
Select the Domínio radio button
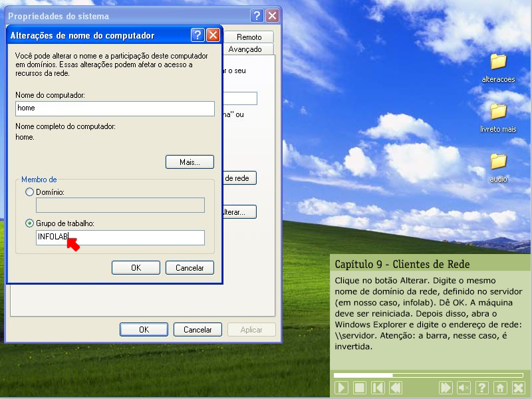click(x=29, y=192)
